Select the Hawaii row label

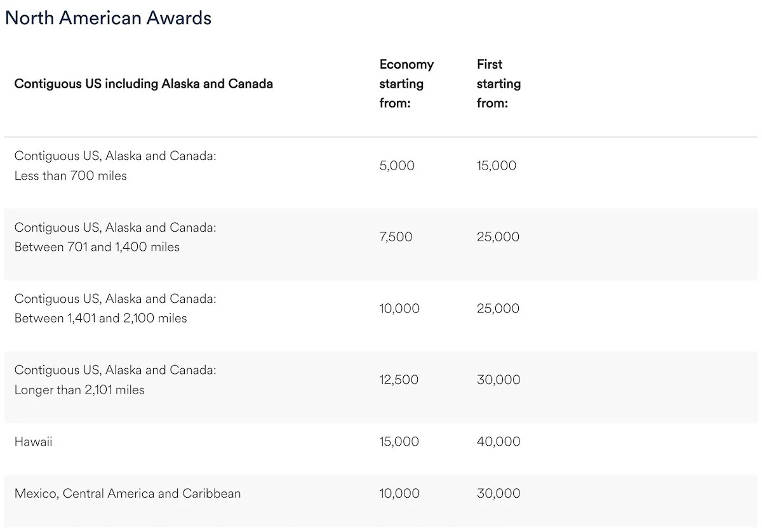[x=33, y=441]
